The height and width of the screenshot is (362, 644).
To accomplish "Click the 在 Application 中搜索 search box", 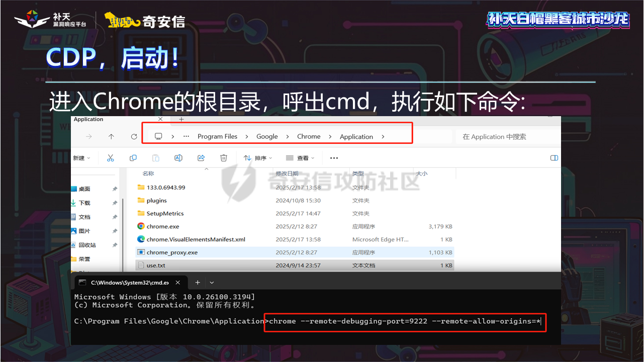I will (508, 136).
